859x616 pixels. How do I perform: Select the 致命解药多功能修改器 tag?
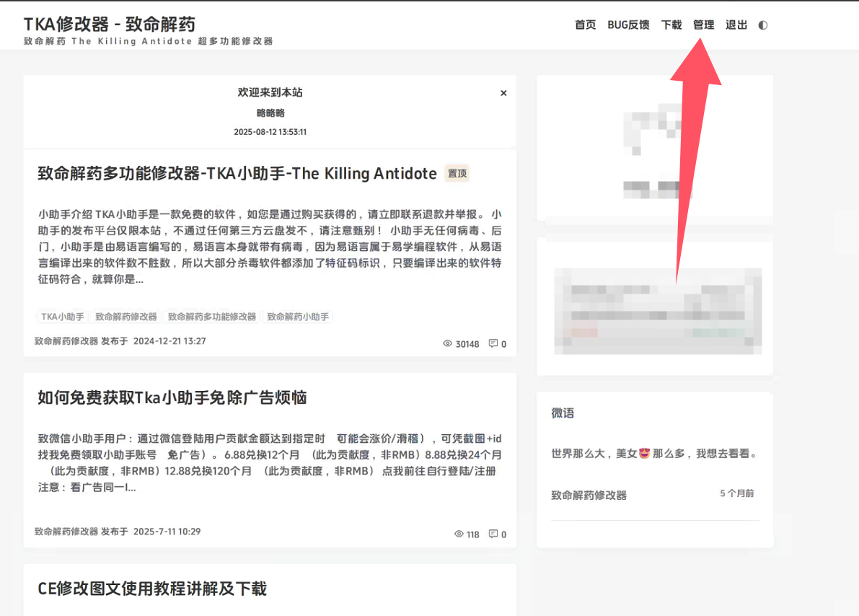pos(211,317)
